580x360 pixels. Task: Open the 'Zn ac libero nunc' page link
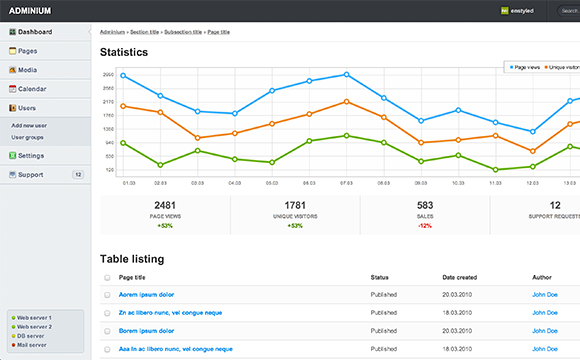170,313
